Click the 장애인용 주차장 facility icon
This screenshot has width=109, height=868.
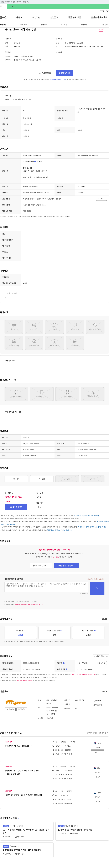click(16, 394)
